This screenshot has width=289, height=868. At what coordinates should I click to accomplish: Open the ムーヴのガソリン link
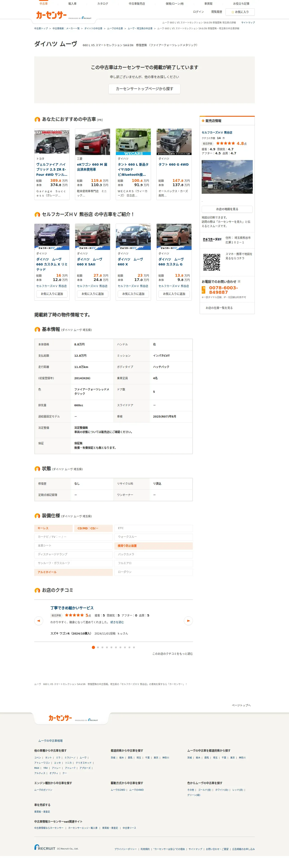(43, 790)
